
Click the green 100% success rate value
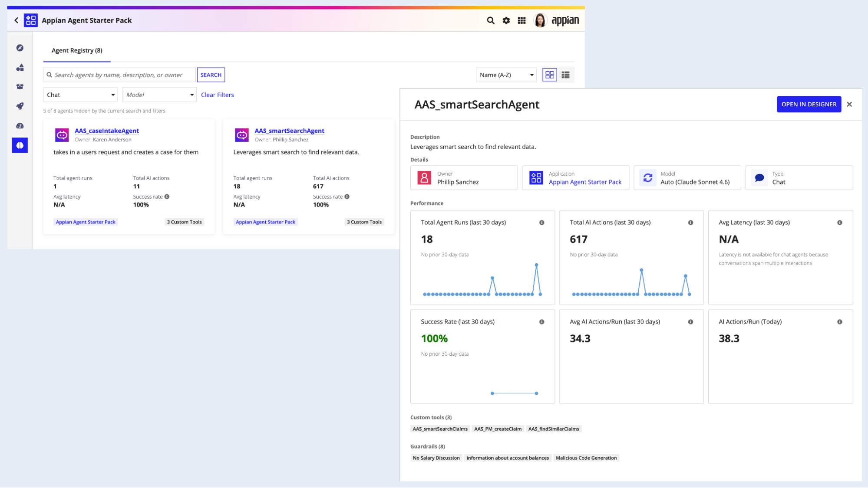coord(434,338)
